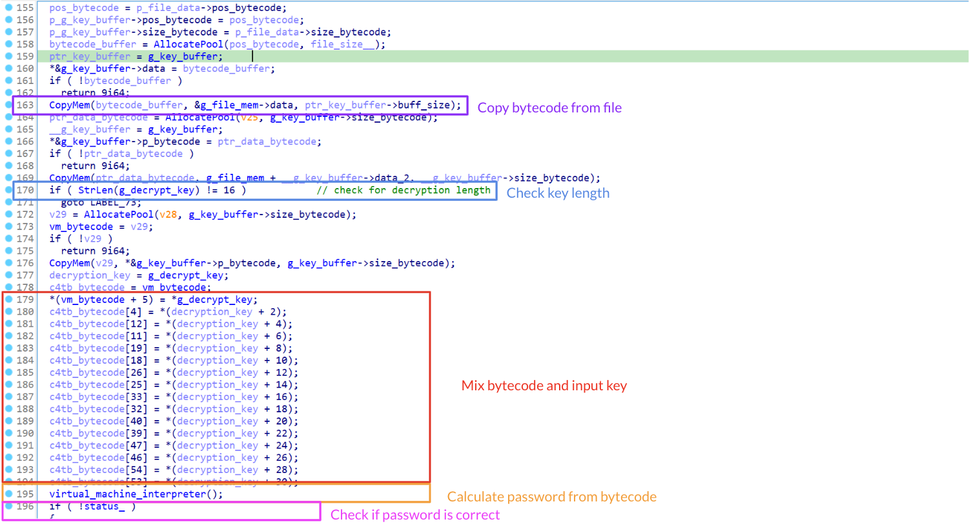This screenshot has width=980, height=526.
Task: Click the blue dot beside line 157
Action: pyautogui.click(x=9, y=32)
